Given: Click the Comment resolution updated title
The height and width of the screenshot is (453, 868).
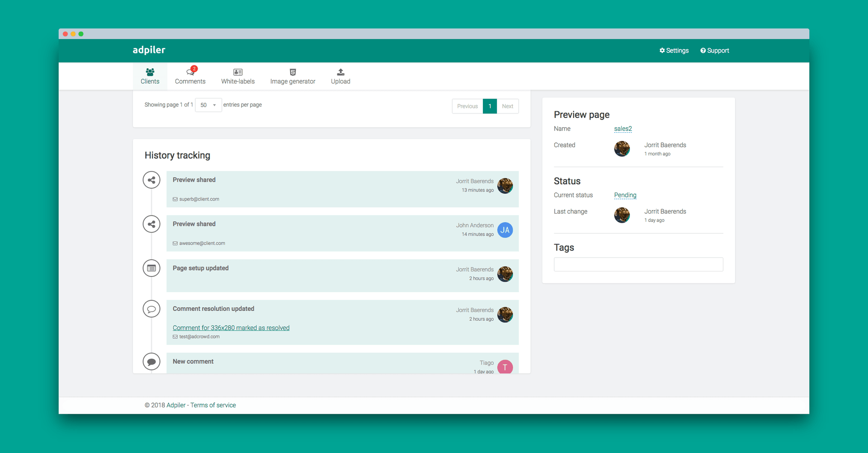Looking at the screenshot, I should coord(213,309).
